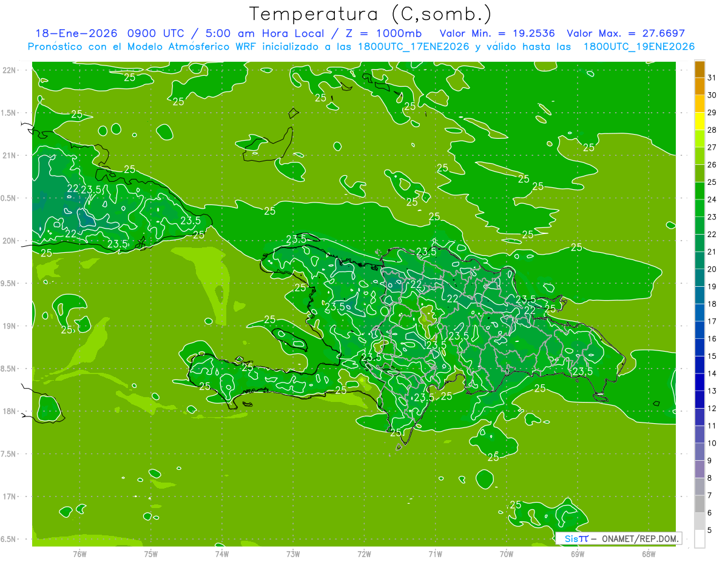Click the '28' colorbar scale label

tap(712, 130)
